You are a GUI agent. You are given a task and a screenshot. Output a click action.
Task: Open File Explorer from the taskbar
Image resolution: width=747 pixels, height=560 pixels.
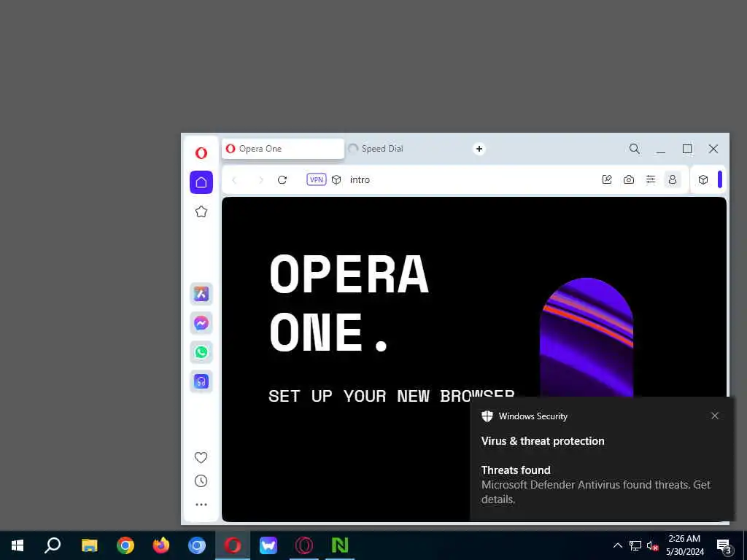coord(89,545)
